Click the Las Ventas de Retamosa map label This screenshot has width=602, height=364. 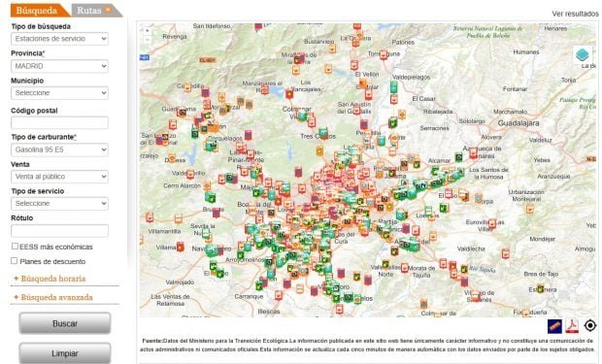[x=171, y=300]
